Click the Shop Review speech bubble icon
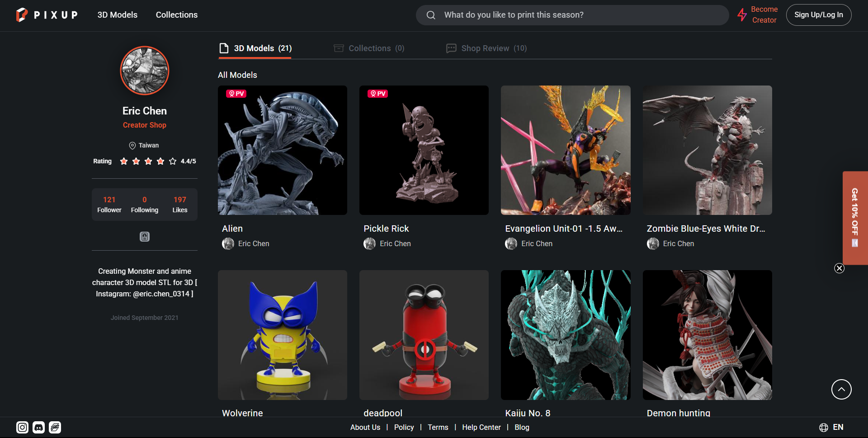 [x=451, y=48]
